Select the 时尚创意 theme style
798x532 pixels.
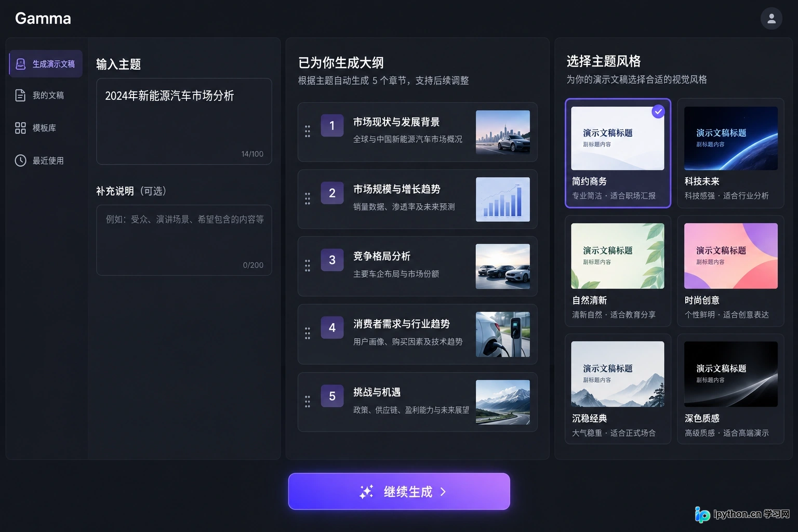730,271
